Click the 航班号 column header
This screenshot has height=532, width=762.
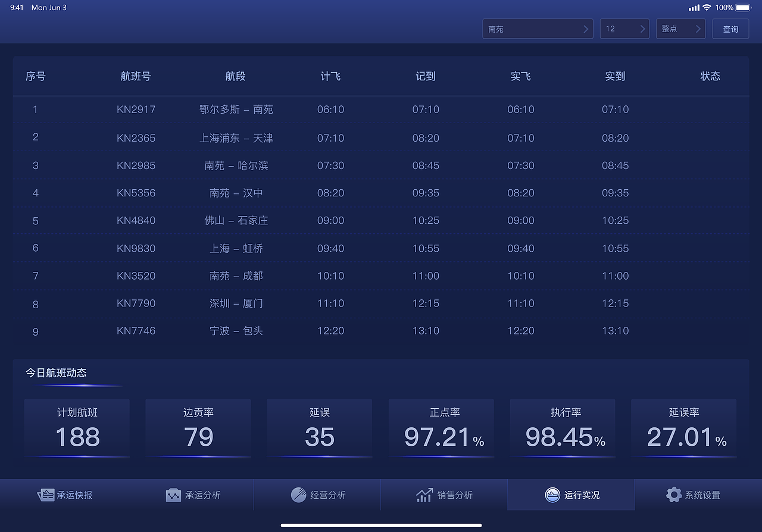136,76
